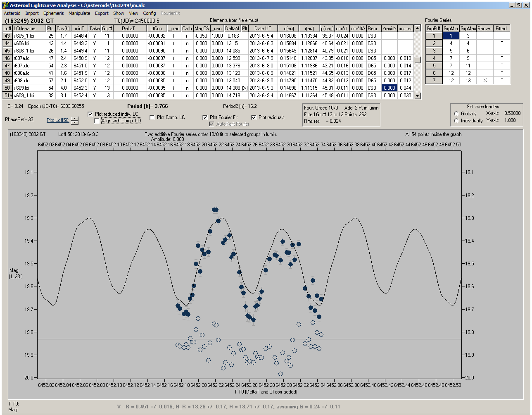Toggle the Plot Fourier Fit checkbox
The width and height of the screenshot is (532, 415).
click(205, 117)
